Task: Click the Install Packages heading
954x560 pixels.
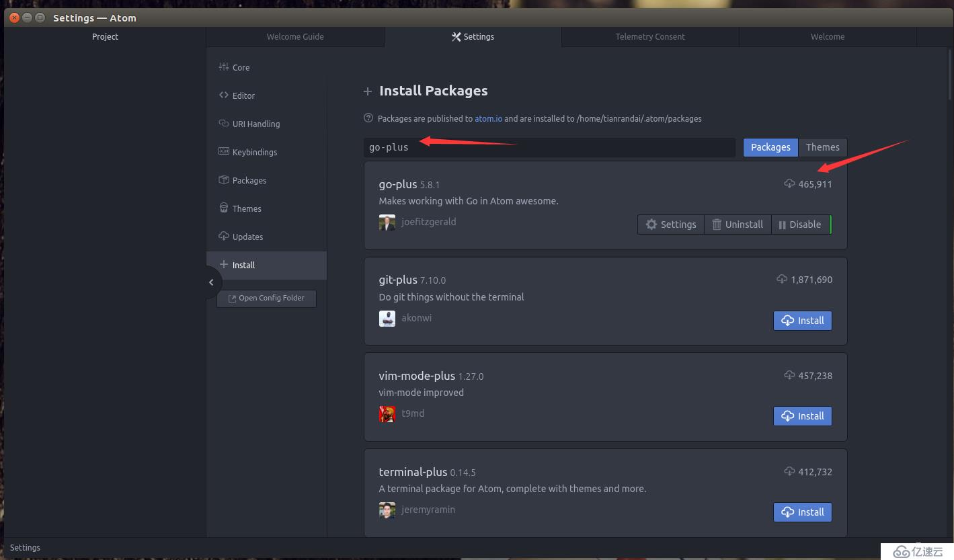Action: (434, 91)
